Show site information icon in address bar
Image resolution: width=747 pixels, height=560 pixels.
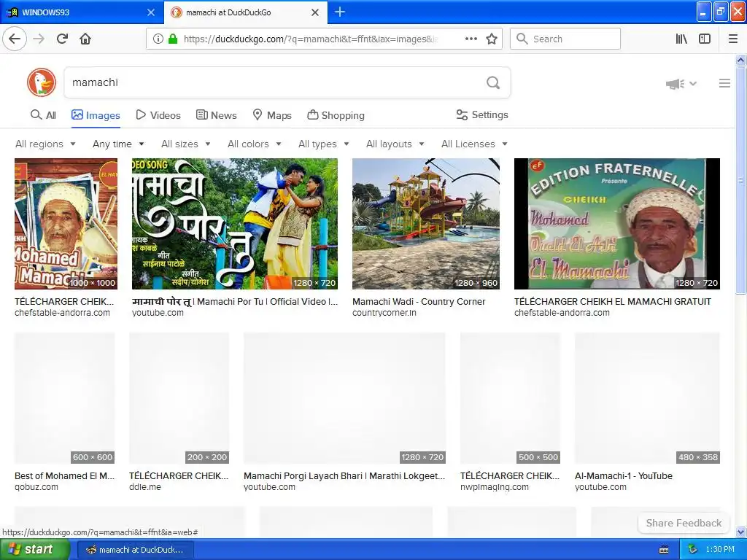(x=158, y=39)
